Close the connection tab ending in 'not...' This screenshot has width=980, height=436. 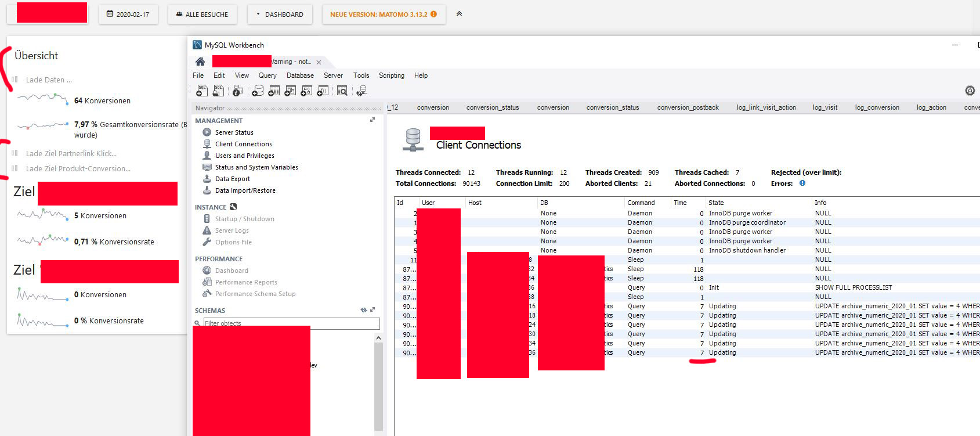coord(319,62)
